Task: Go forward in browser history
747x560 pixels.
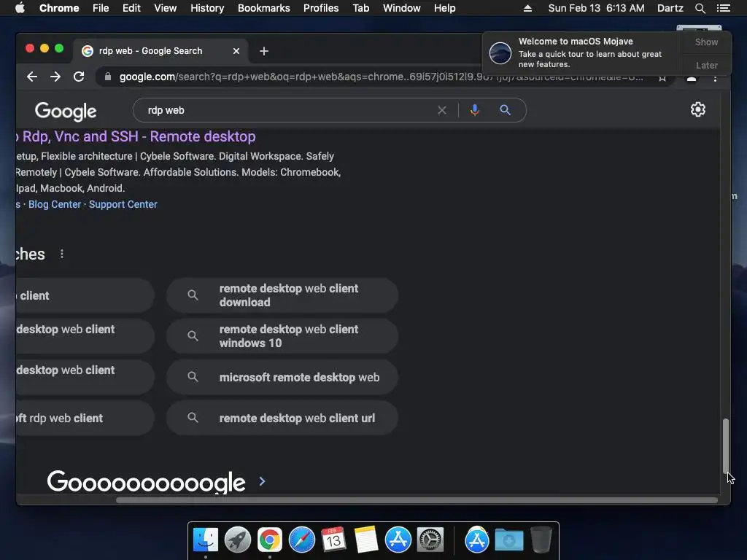Action: click(55, 77)
